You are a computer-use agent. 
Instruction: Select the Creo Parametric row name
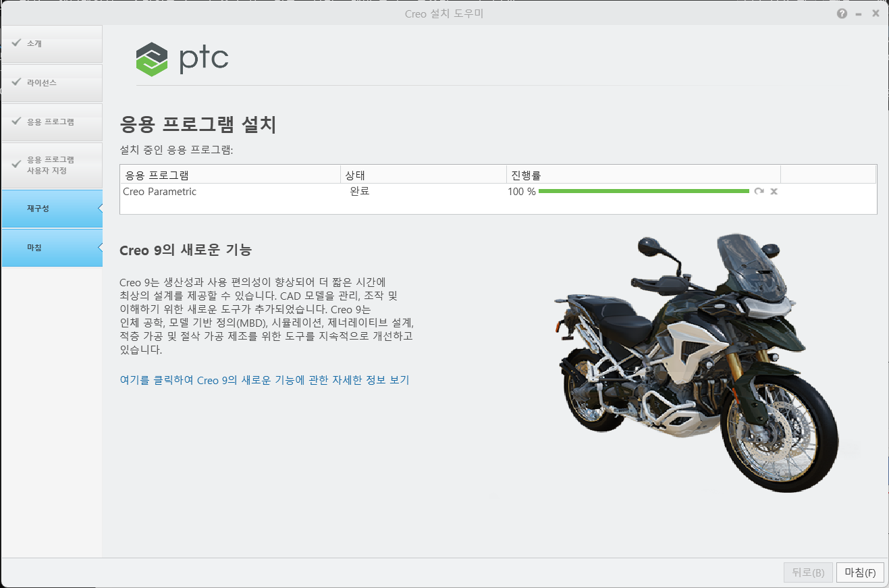(160, 192)
